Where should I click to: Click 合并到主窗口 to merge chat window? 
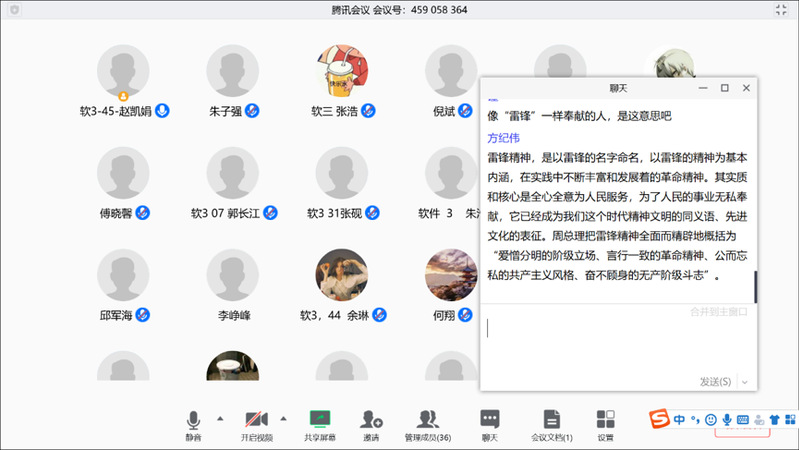click(x=718, y=311)
